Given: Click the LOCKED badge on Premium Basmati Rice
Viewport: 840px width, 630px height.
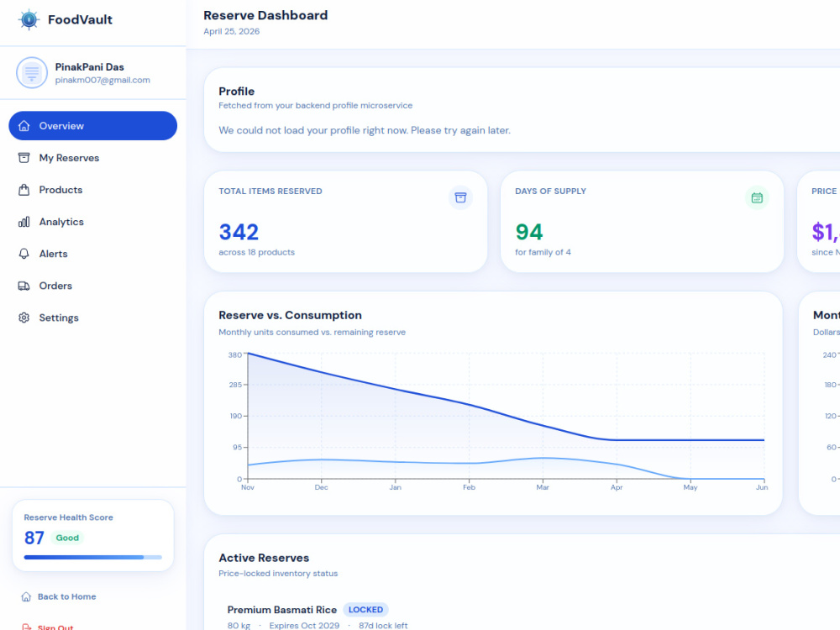Looking at the screenshot, I should (x=366, y=610).
